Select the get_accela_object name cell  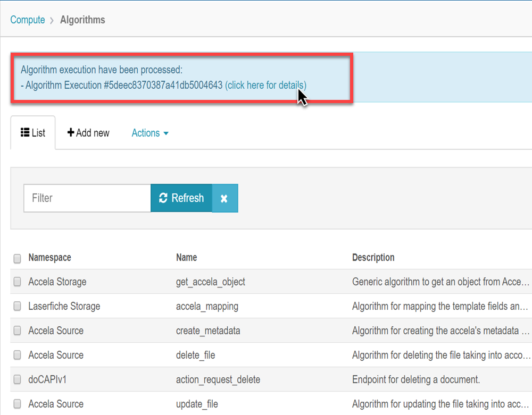[x=210, y=282]
